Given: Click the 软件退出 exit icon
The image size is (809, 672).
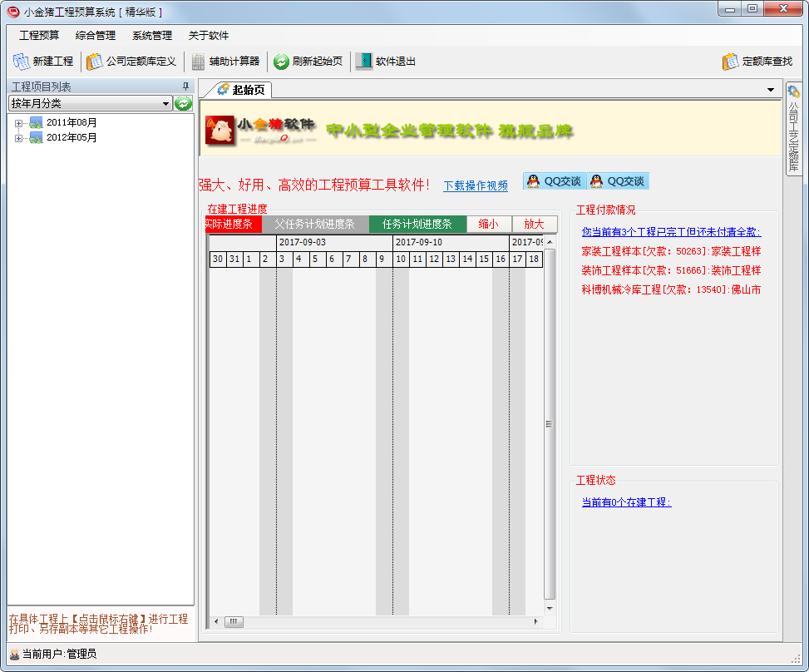Looking at the screenshot, I should (363, 62).
